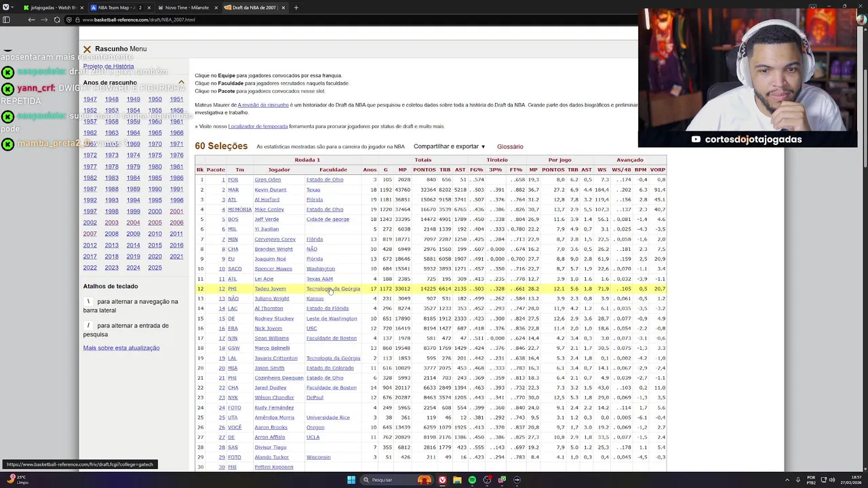Go to draft year 1996
The width and height of the screenshot is (868, 488).
(x=176, y=200)
